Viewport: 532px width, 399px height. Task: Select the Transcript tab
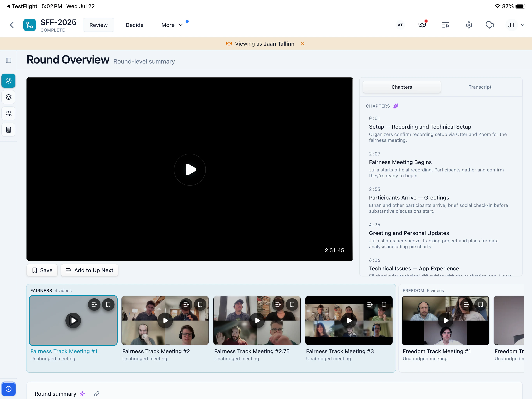click(x=480, y=87)
